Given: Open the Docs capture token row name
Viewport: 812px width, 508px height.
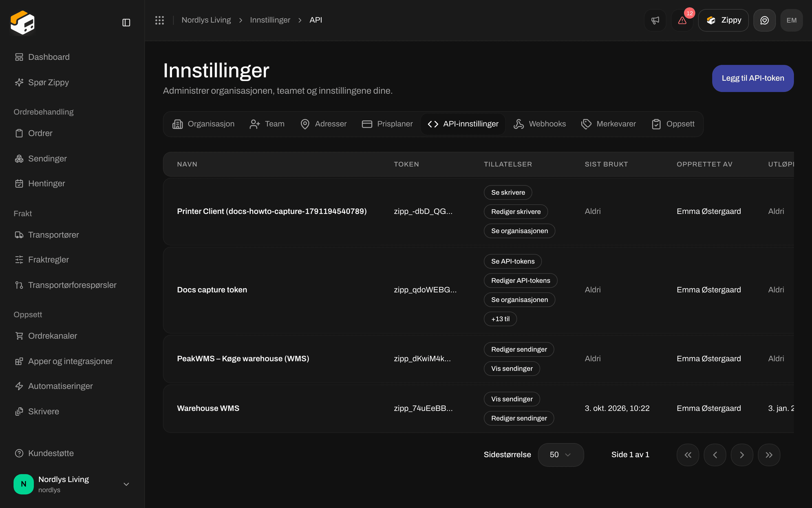Looking at the screenshot, I should (x=212, y=290).
